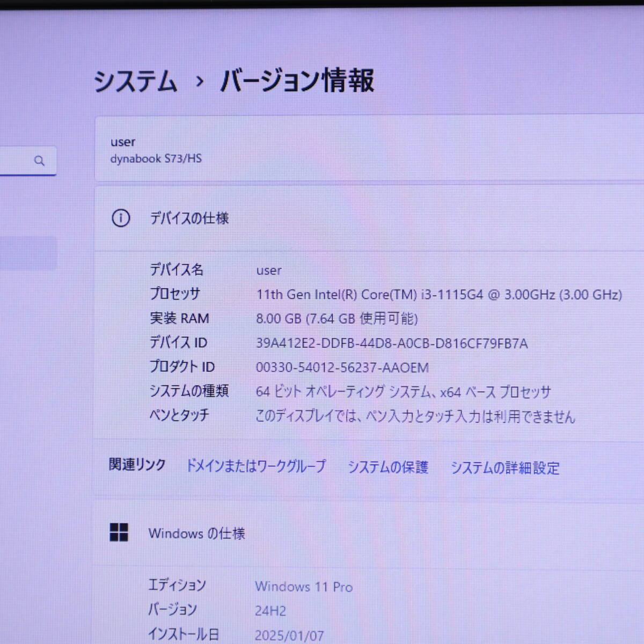The image size is (644, 644).
Task: Collapse the Windows の仕様 section header
Action: pyautogui.click(x=369, y=533)
